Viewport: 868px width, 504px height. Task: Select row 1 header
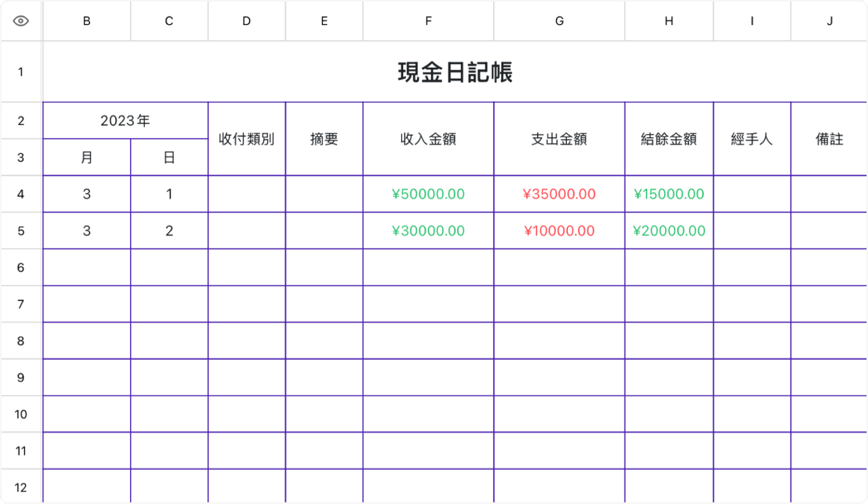point(21,72)
